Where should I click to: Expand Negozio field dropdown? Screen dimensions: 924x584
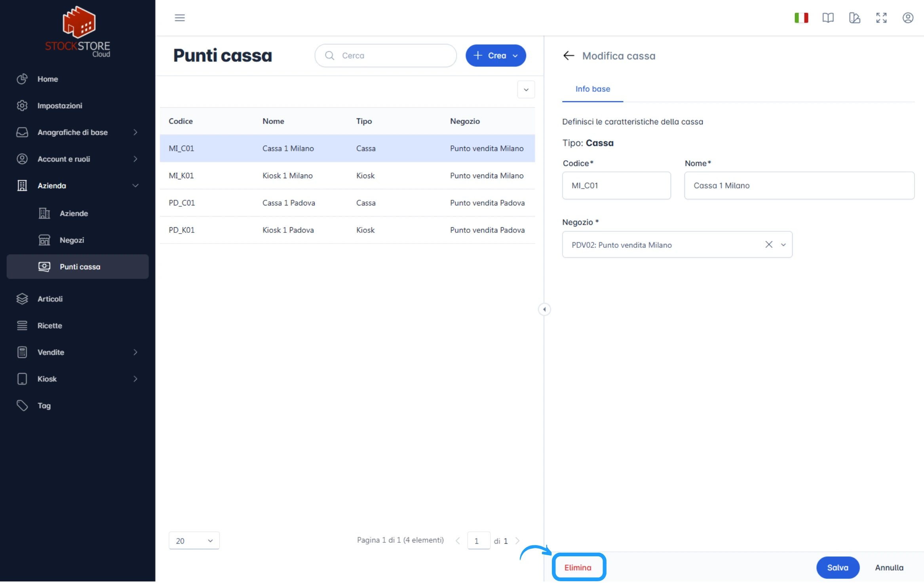click(783, 244)
